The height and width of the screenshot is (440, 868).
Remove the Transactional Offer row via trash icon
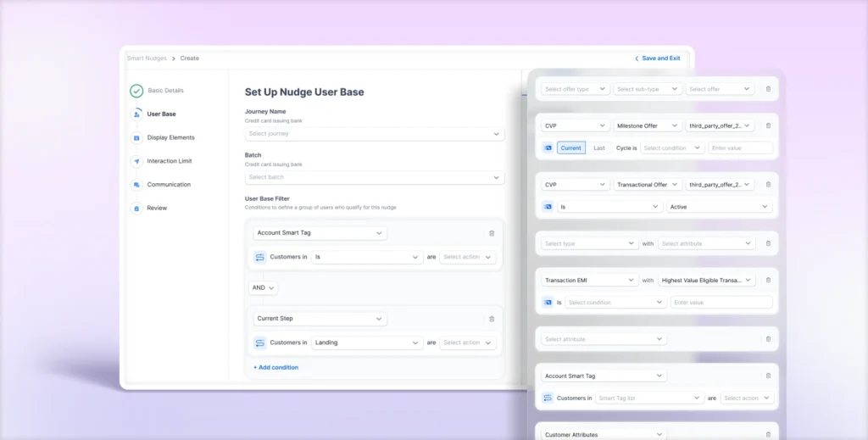click(768, 184)
